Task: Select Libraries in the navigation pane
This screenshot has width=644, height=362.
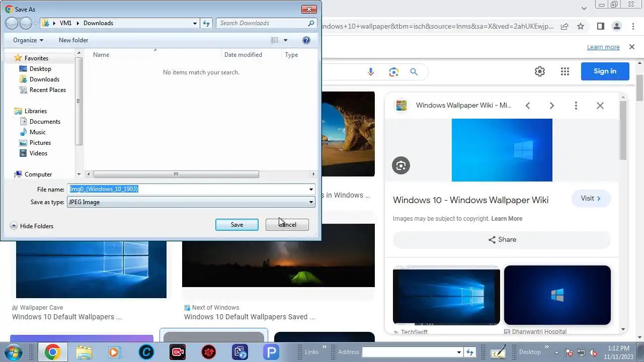Action: coord(36,111)
